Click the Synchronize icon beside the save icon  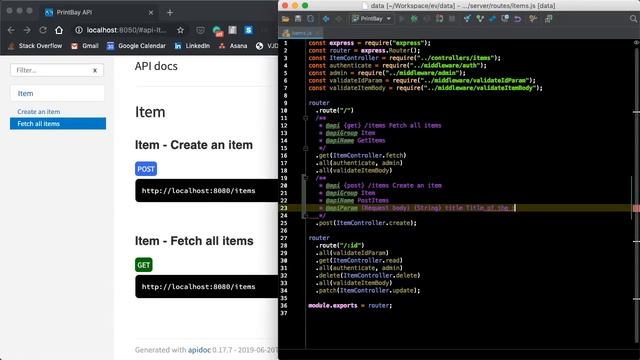click(x=311, y=19)
